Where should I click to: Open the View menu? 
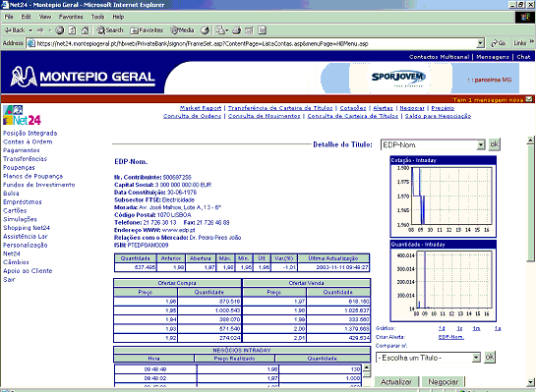(45, 17)
